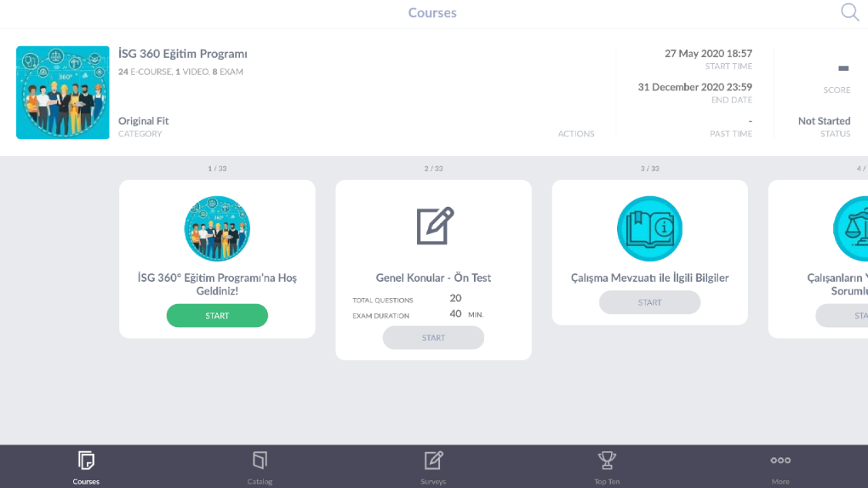Viewport: 868px width, 488px height.
Task: Open the Surveys pencil icon
Action: pyautogui.click(x=433, y=460)
